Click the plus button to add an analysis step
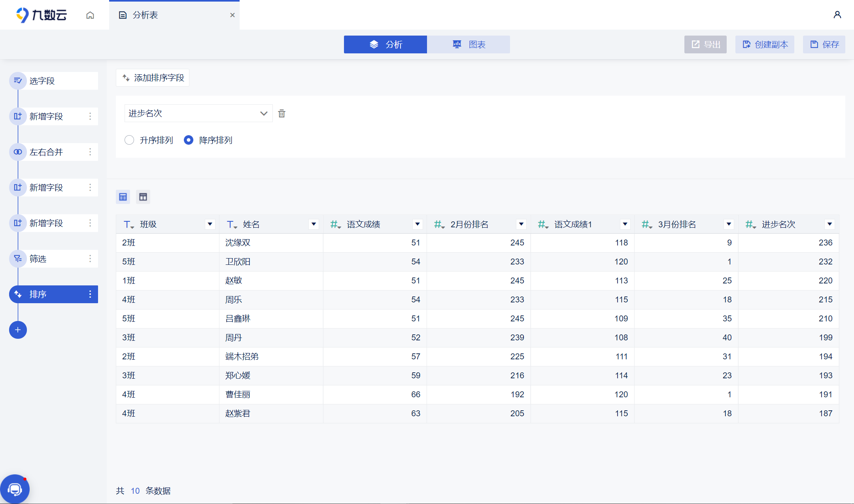 pos(18,330)
